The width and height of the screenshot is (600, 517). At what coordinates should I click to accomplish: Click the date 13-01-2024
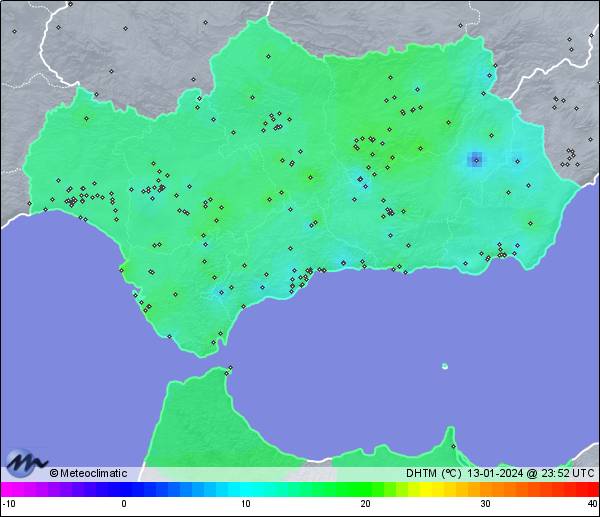coord(495,473)
